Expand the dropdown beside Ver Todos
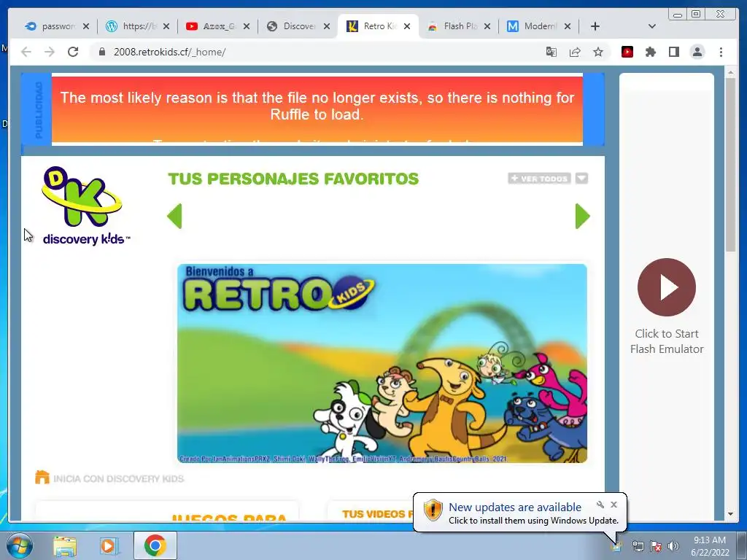Screen dimensions: 747x560 coord(581,179)
